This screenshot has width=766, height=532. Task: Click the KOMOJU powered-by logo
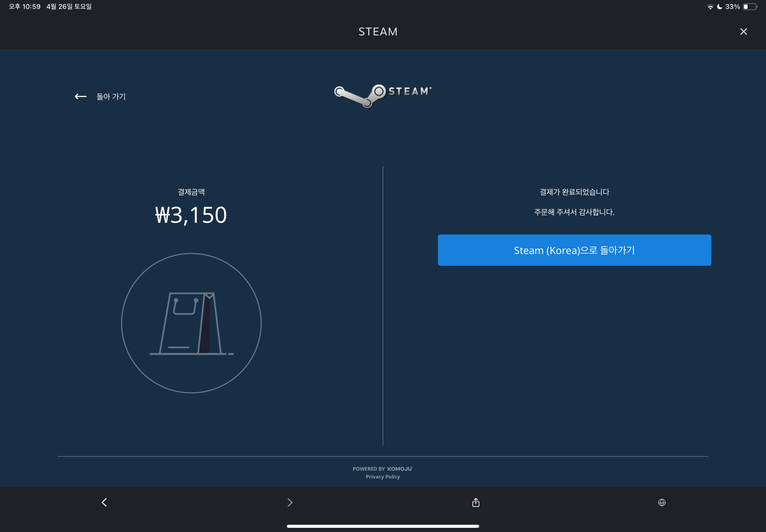click(399, 469)
